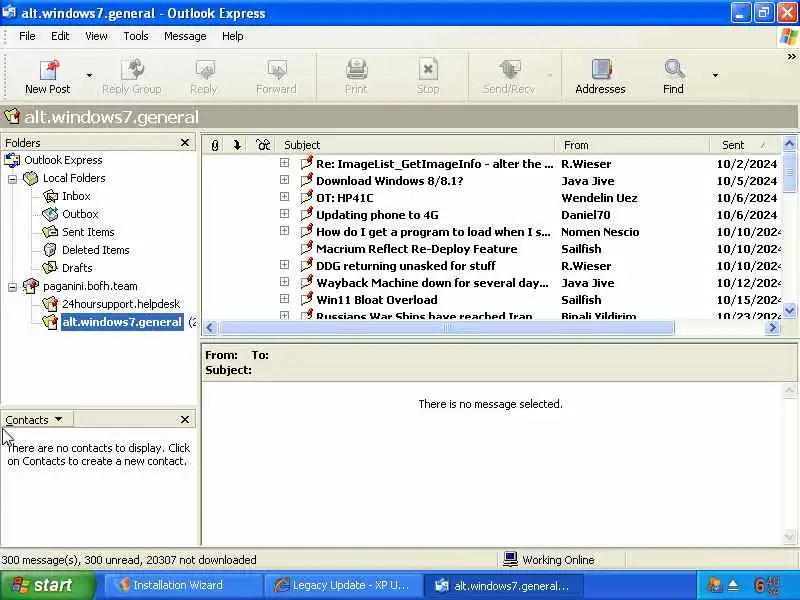Close the Contacts pane
This screenshot has width=800, height=600.
pyautogui.click(x=185, y=419)
